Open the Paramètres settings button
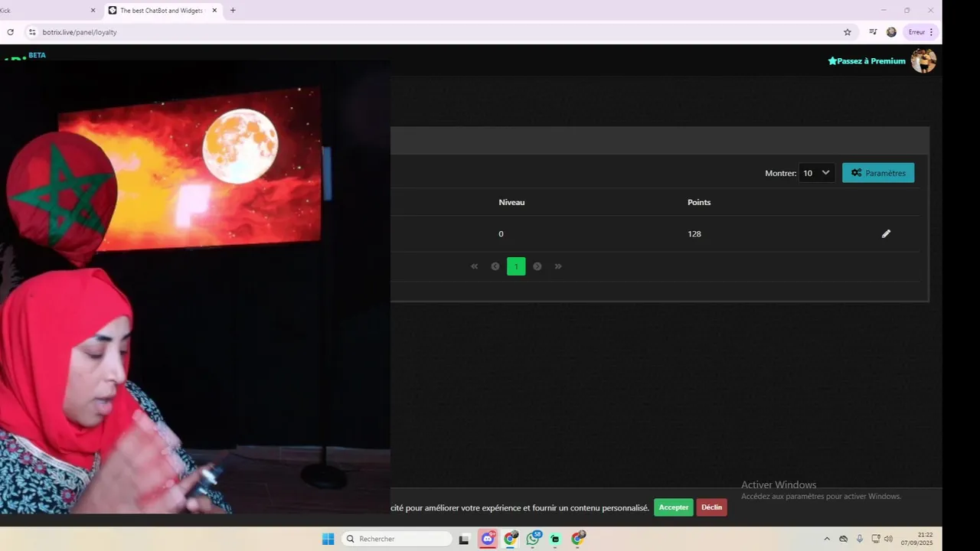The height and width of the screenshot is (551, 980). pyautogui.click(x=878, y=173)
